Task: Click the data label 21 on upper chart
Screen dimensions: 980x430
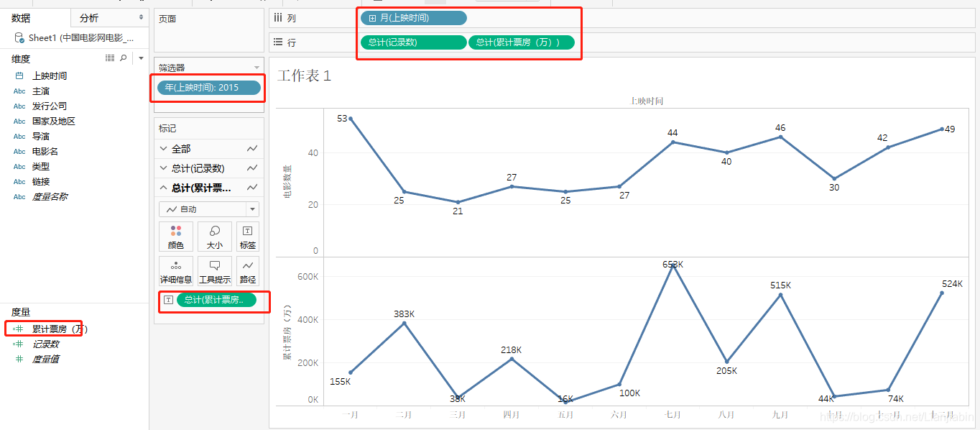Action: point(458,211)
